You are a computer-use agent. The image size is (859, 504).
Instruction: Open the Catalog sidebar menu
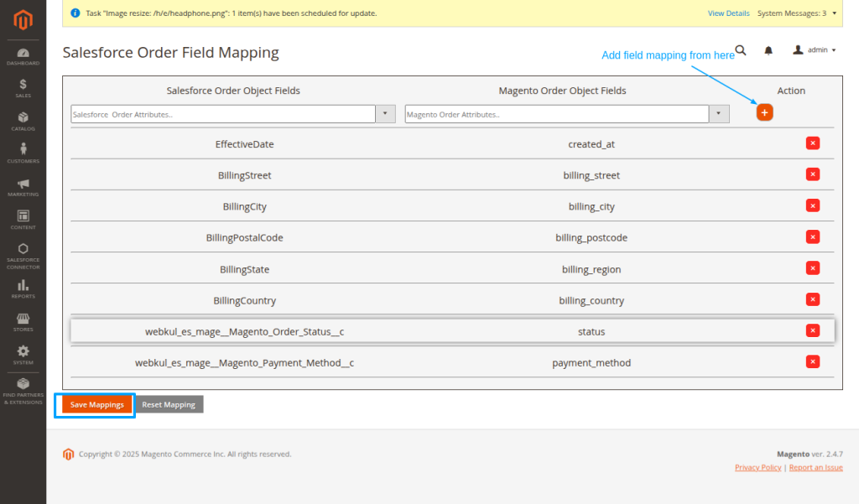coord(23,122)
